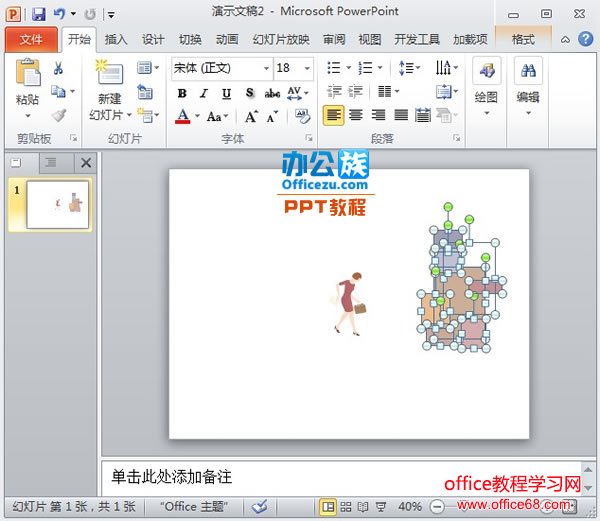Viewport: 600px width, 521px height.
Task: Decrease list indent level
Action: [x=334, y=92]
